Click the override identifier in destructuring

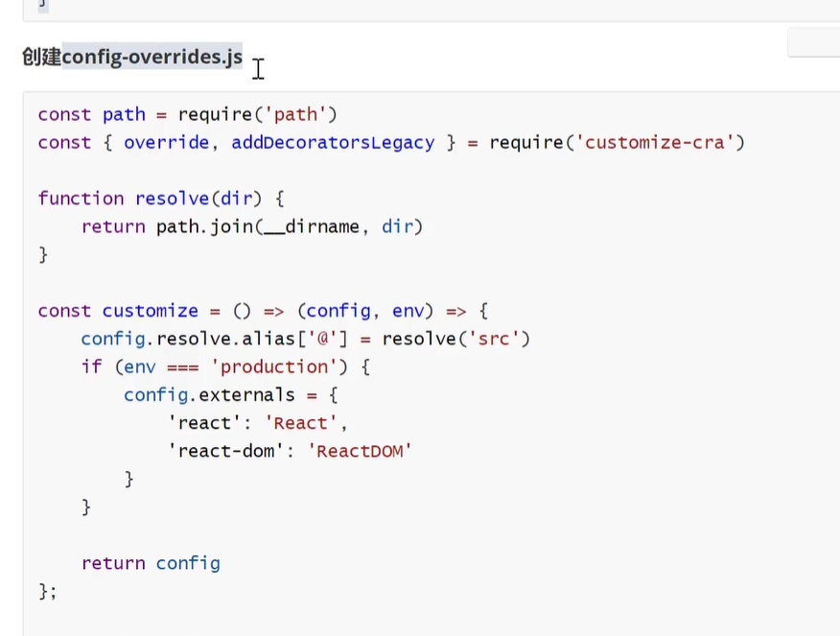tap(166, 143)
